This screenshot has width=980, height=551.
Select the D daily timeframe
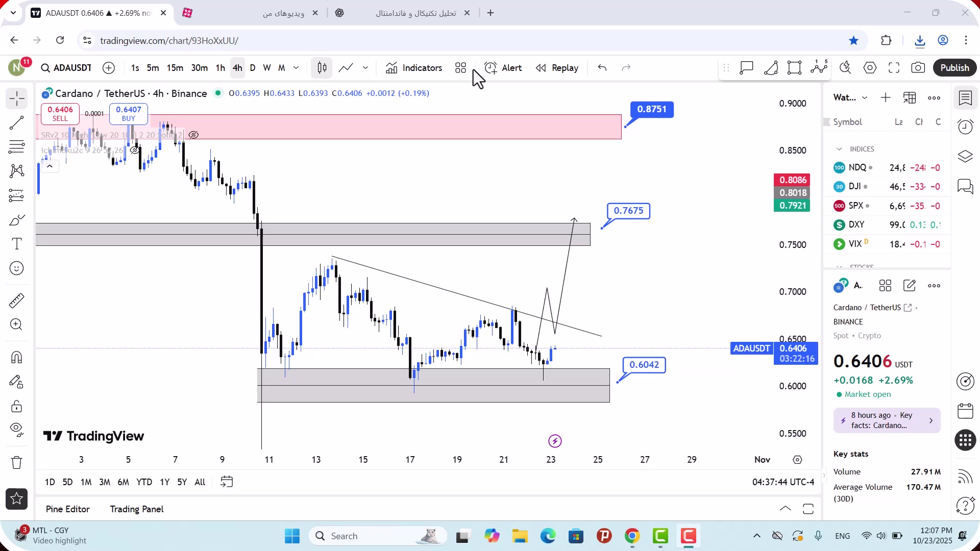click(x=253, y=68)
